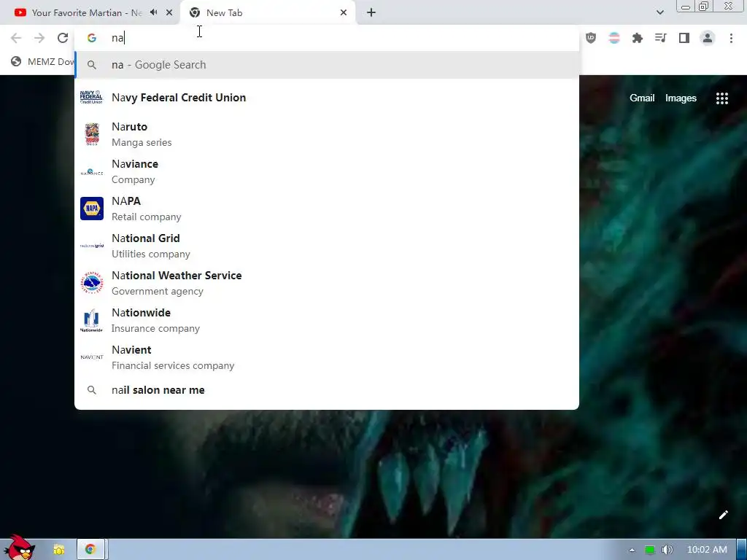
Task: Open a new tab with plus button
Action: point(371,13)
